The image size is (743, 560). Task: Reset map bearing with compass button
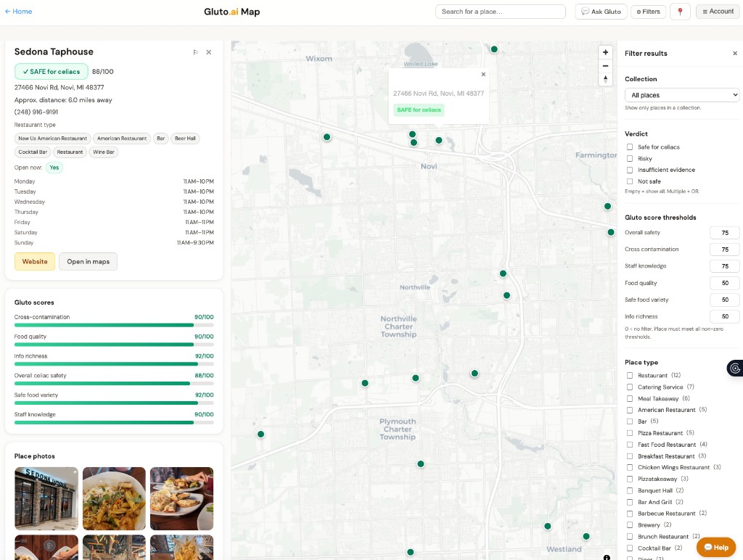coord(605,79)
